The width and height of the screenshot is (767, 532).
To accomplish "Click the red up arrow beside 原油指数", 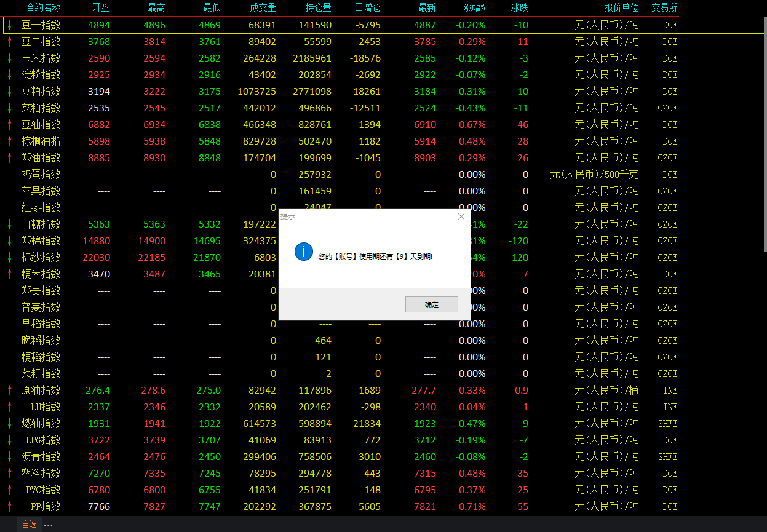I will tap(10, 391).
